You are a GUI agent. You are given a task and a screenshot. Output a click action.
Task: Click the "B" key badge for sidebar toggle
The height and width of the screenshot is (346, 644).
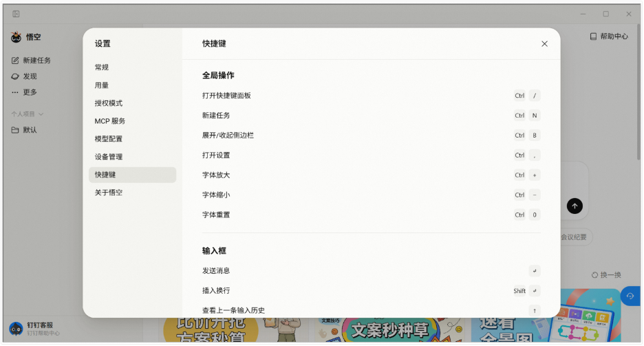coord(535,136)
